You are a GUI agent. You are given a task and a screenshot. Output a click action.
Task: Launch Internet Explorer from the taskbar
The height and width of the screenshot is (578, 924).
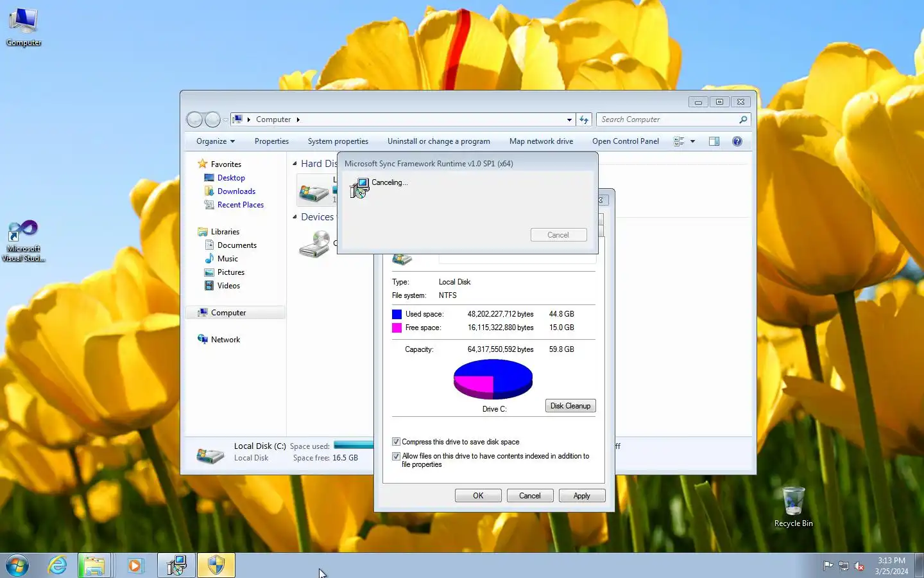click(x=57, y=565)
